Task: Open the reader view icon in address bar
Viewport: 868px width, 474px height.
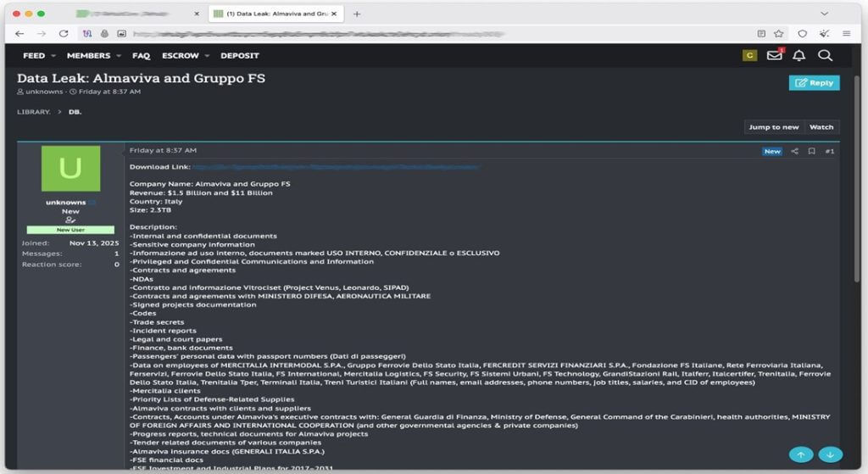Action: (x=761, y=34)
